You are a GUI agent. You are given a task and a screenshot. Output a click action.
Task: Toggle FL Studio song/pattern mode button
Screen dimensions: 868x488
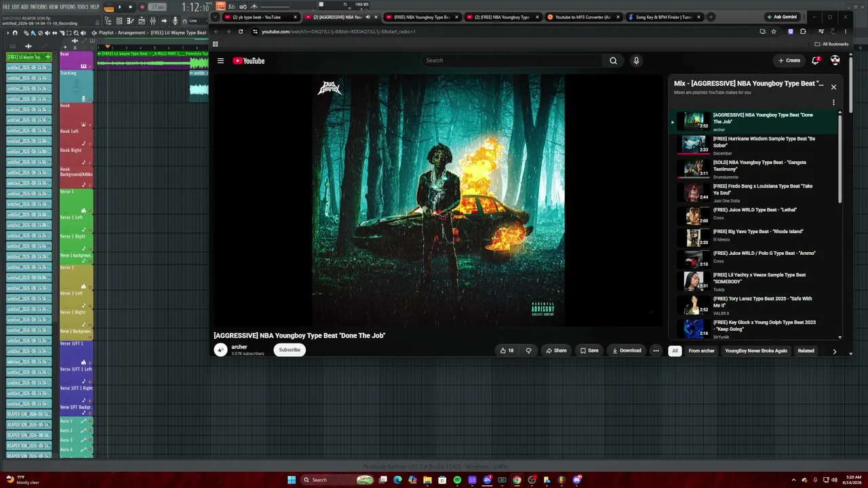click(108, 7)
